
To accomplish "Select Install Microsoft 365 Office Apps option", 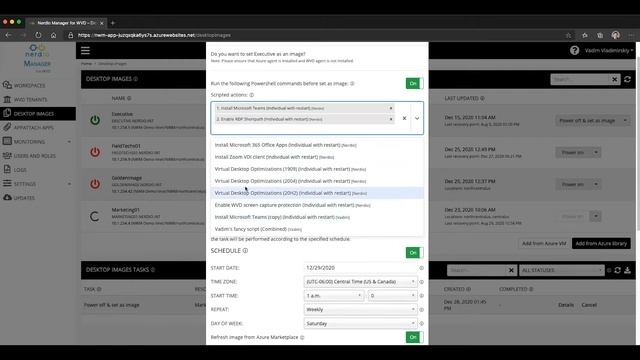I will click(317, 145).
